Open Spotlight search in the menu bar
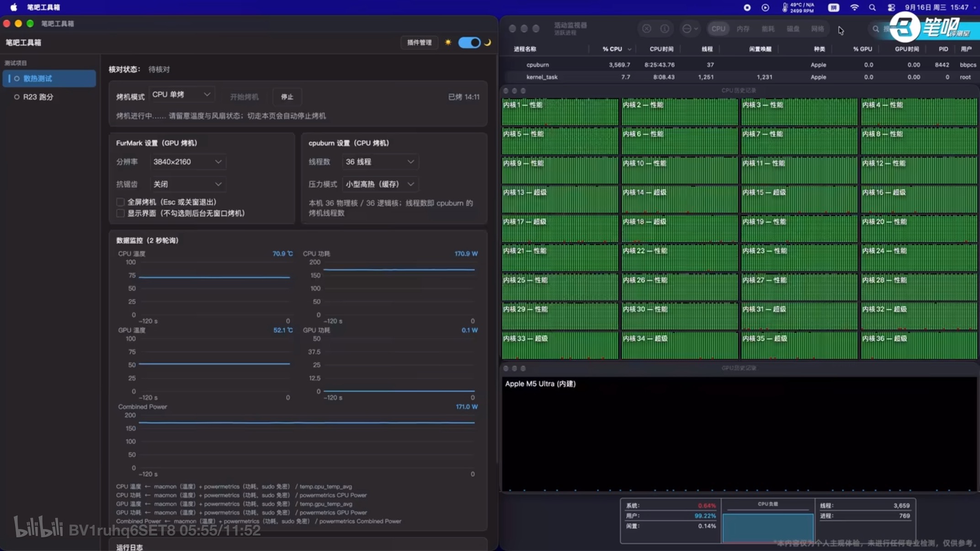 click(x=872, y=7)
